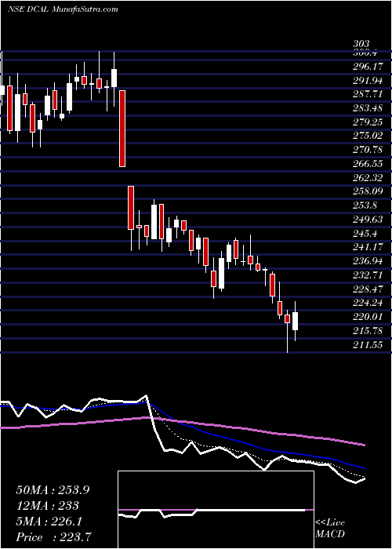Click the 303 price axis label

pos(361,44)
